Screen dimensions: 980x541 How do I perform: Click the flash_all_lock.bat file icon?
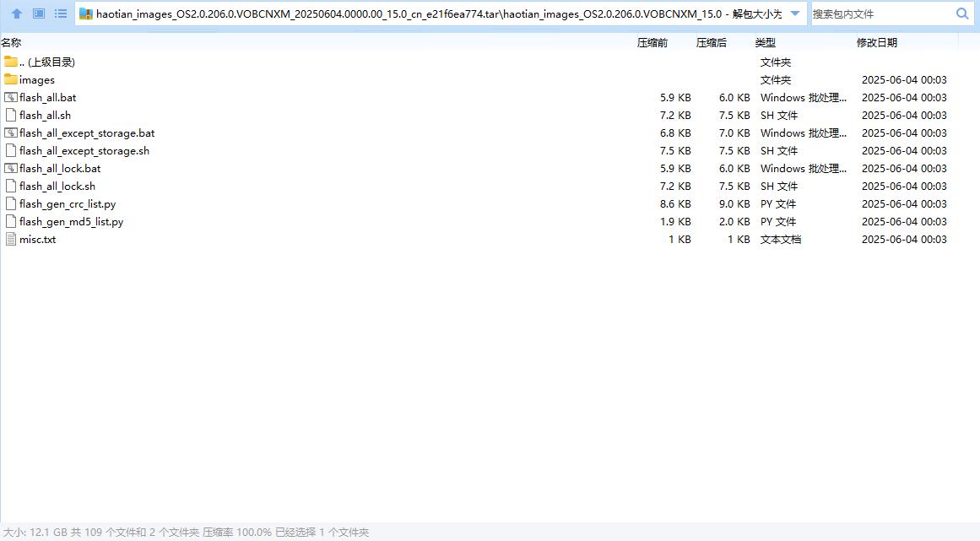click(x=11, y=168)
